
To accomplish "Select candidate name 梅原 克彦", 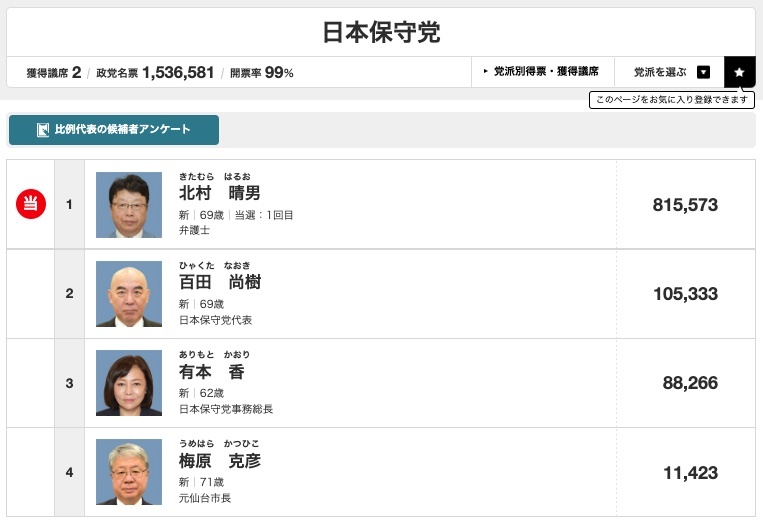I will pyautogui.click(x=219, y=460).
